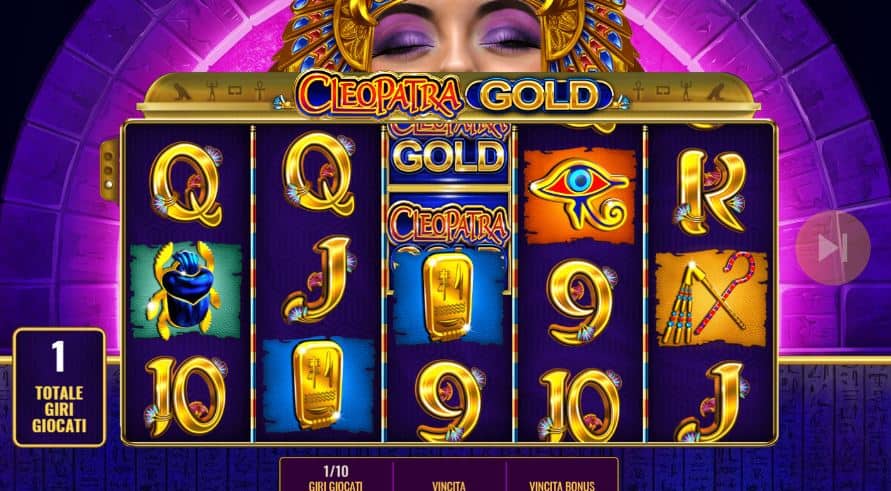Click the gold cartouche on reel two
This screenshot has height=491, width=891.
(318, 385)
